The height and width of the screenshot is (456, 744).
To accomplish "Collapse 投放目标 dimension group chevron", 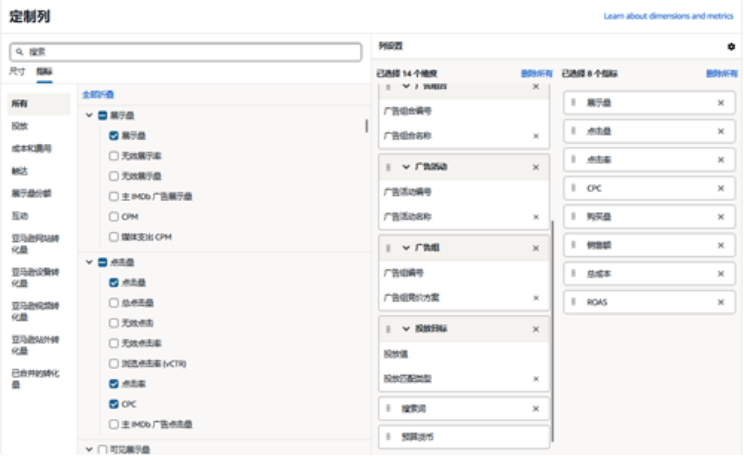I will coord(406,329).
